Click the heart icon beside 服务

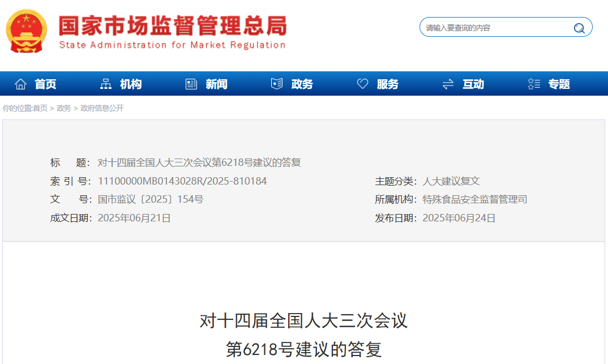pyautogui.click(x=362, y=84)
